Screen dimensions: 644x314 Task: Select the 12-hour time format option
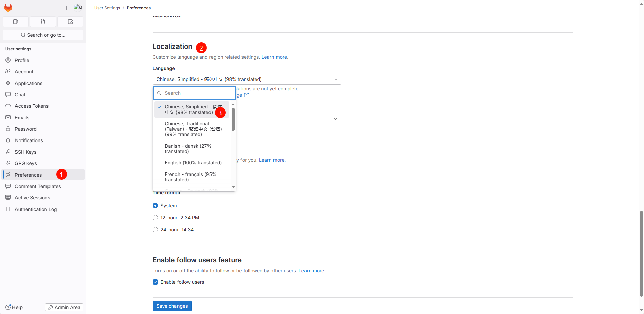[155, 218]
